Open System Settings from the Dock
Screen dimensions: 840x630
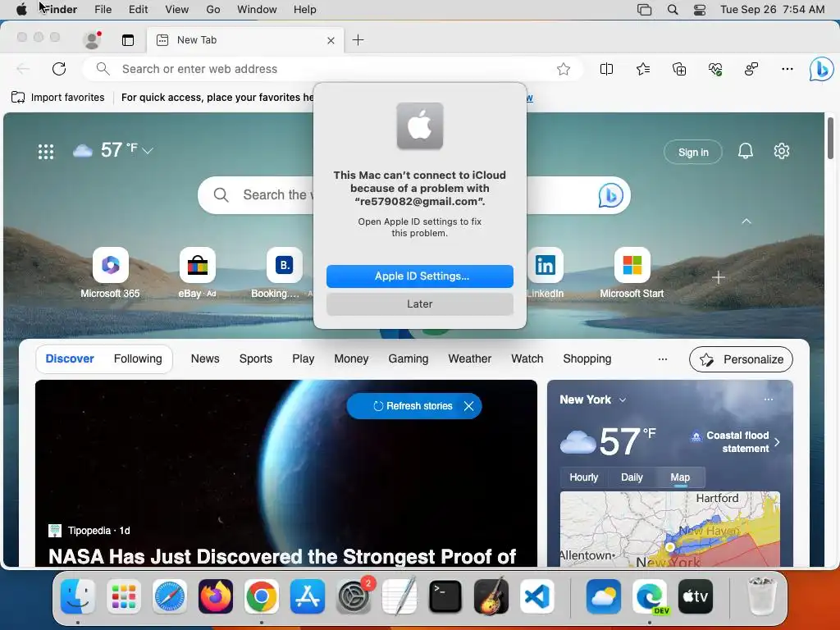click(x=354, y=596)
